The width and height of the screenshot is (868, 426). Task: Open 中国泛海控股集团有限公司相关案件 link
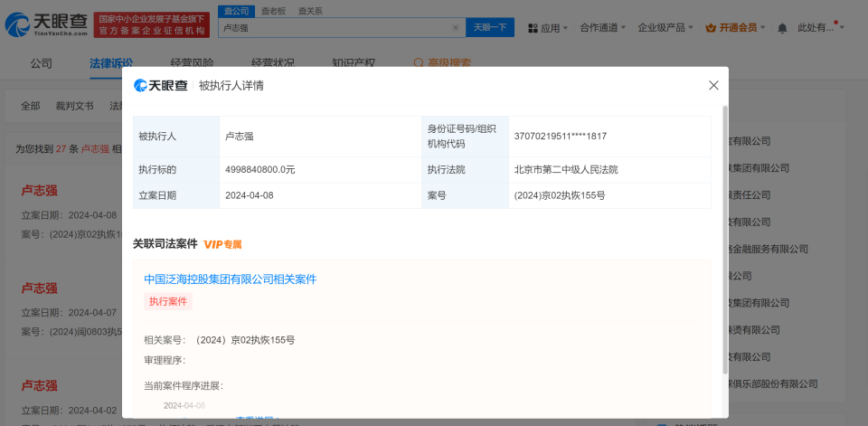[x=231, y=279]
